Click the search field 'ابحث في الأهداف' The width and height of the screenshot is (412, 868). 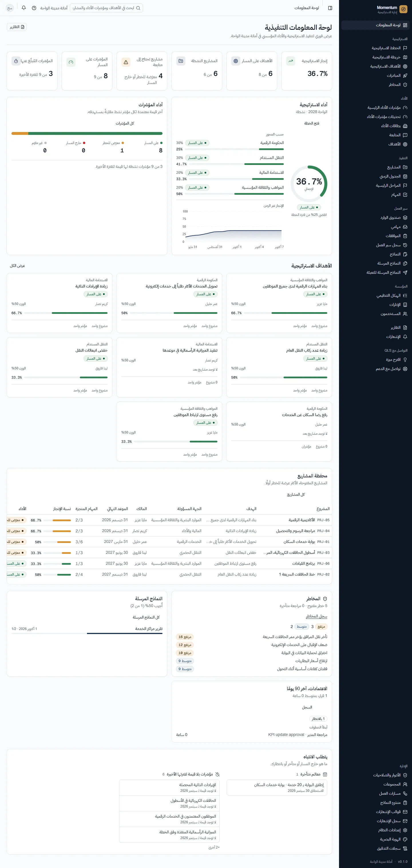pos(106,8)
